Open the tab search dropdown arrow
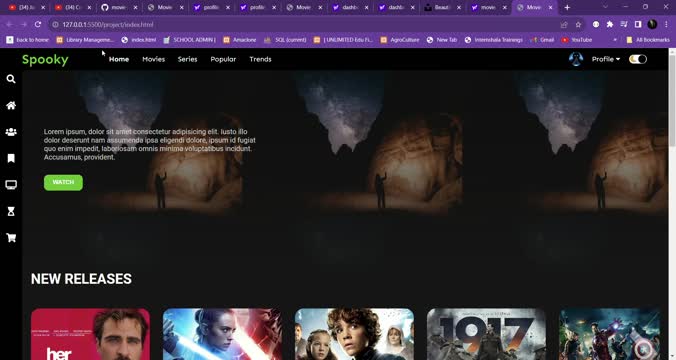 pyautogui.click(x=605, y=7)
